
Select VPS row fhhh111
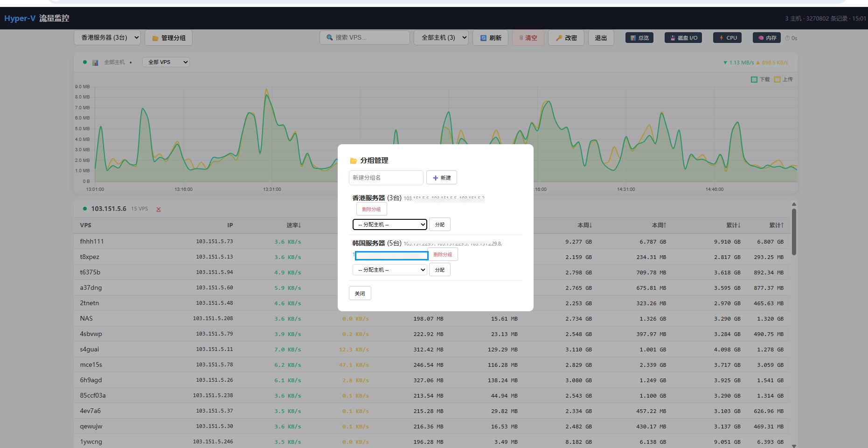click(431, 241)
